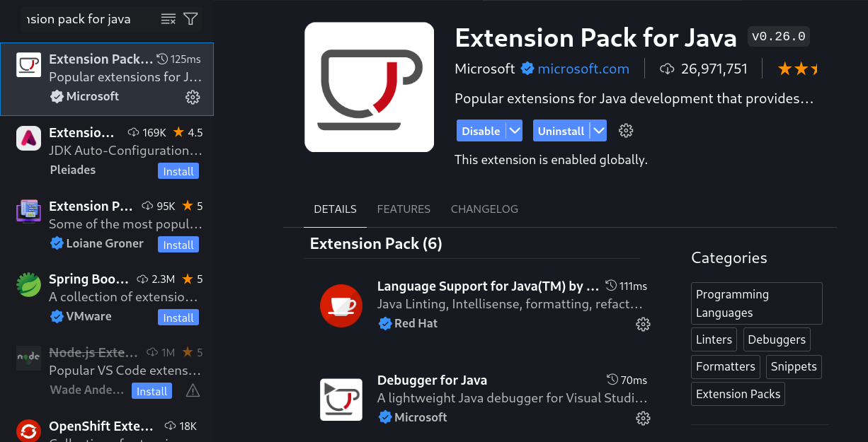Click the Pleiades extension icon in list
The width and height of the screenshot is (868, 442).
tap(28, 138)
